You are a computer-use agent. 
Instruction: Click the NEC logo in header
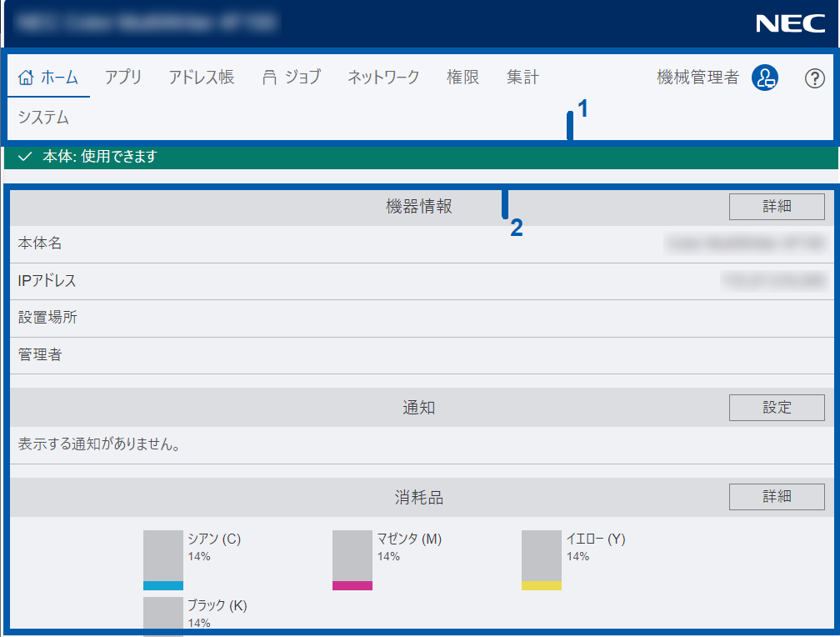(x=790, y=23)
